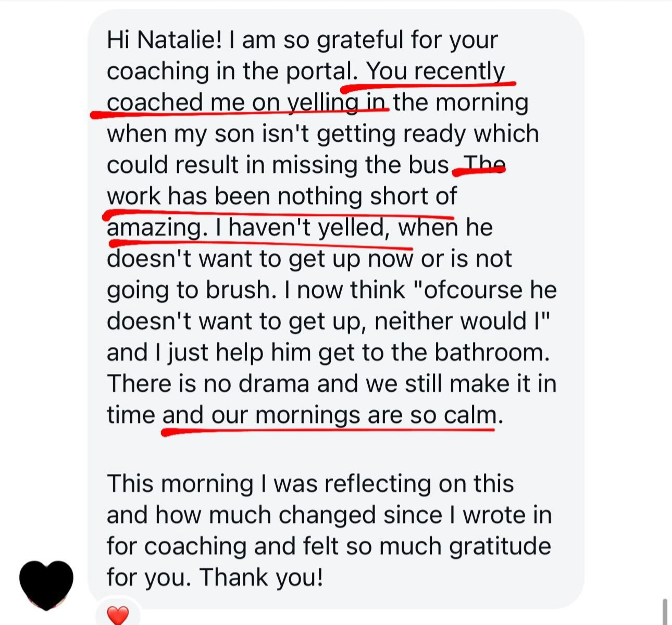Click the word 'gratitude' in last paragraph

[x=500, y=546]
